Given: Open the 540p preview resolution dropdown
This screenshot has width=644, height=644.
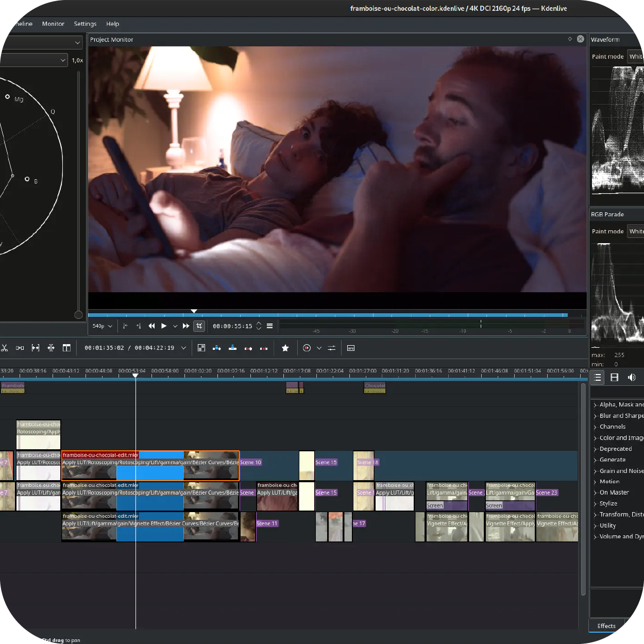Looking at the screenshot, I should [102, 326].
